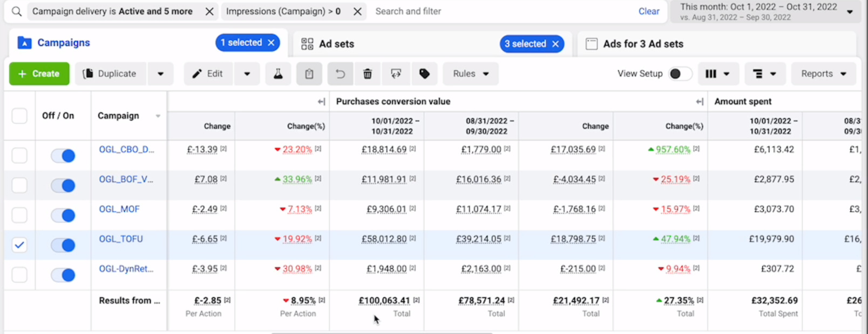Click the £19,979.90 amount spent value
The height and width of the screenshot is (334, 868).
(771, 239)
